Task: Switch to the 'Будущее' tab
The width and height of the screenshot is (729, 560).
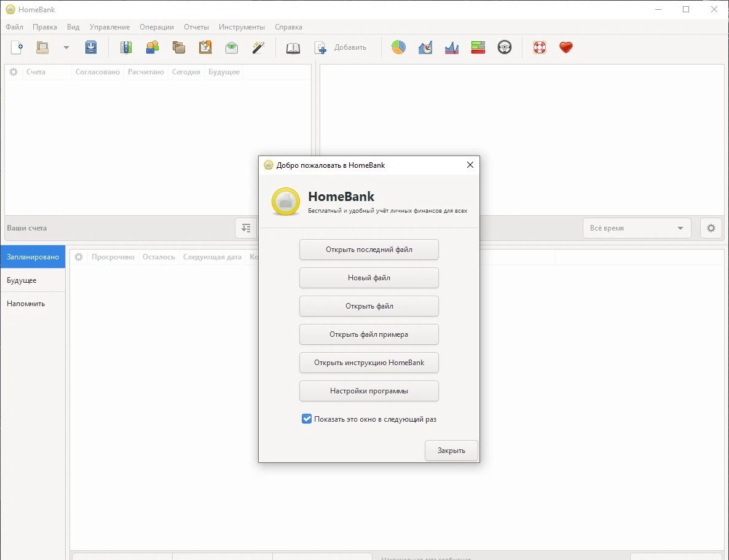Action: (22, 280)
